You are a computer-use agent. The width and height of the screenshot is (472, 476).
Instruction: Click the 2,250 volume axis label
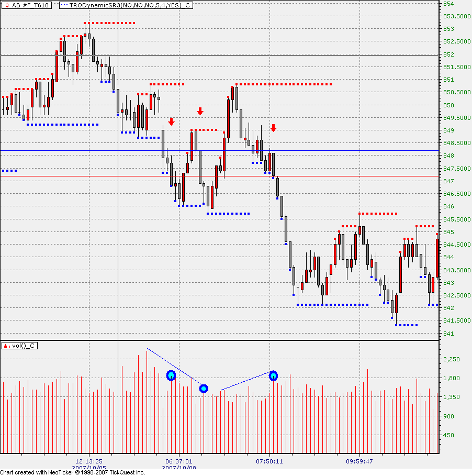(452, 359)
